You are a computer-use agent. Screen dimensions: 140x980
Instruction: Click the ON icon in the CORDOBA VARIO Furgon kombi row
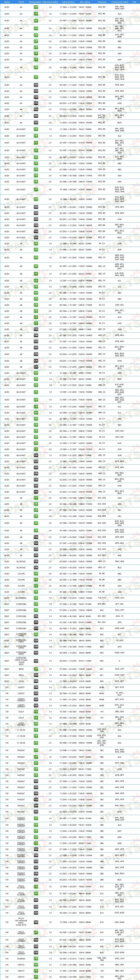[36, 661]
